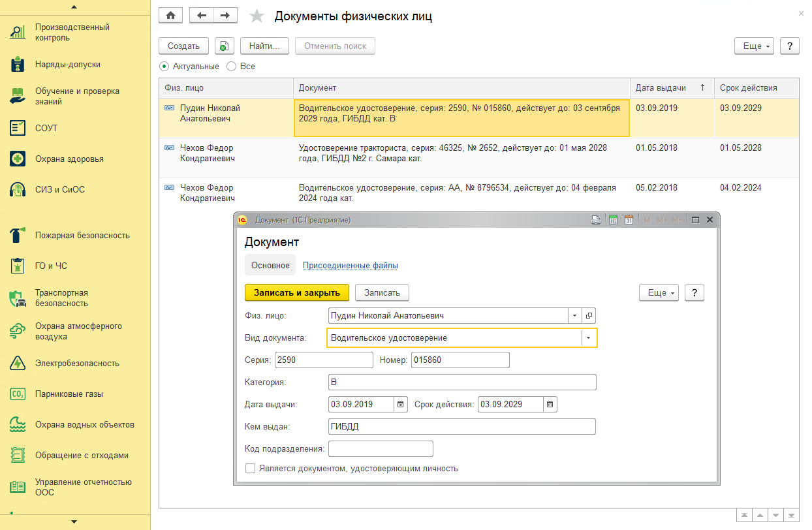Select the Все radio button
This screenshot has width=812, height=530.
231,67
